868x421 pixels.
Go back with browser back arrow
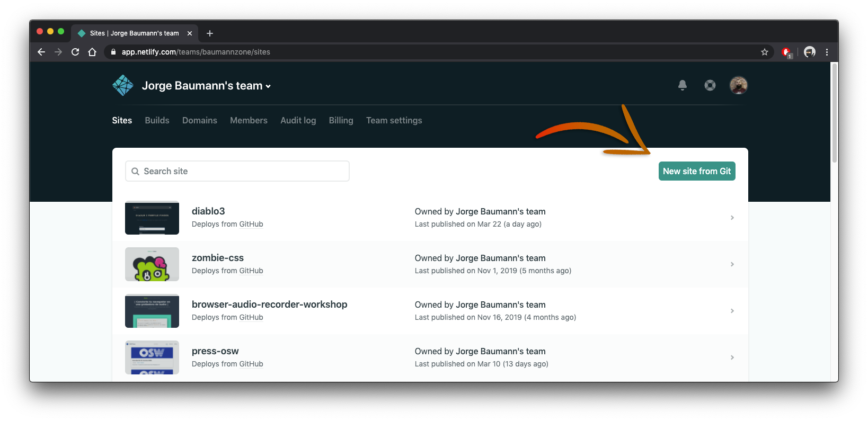coord(41,52)
